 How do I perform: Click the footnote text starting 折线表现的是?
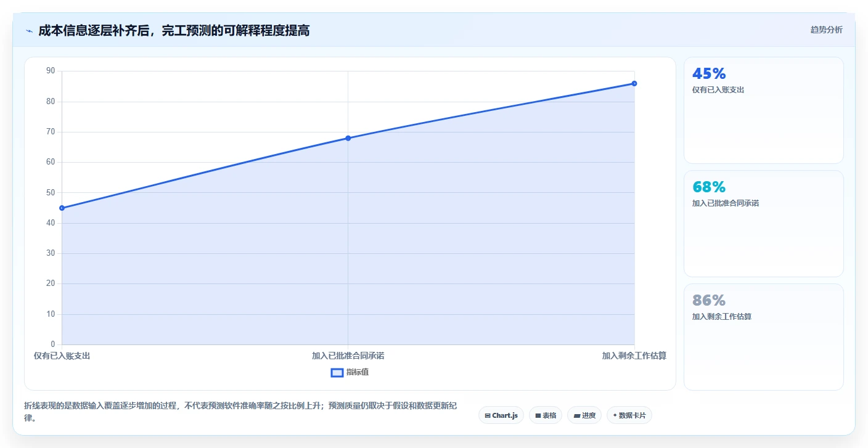click(241, 412)
